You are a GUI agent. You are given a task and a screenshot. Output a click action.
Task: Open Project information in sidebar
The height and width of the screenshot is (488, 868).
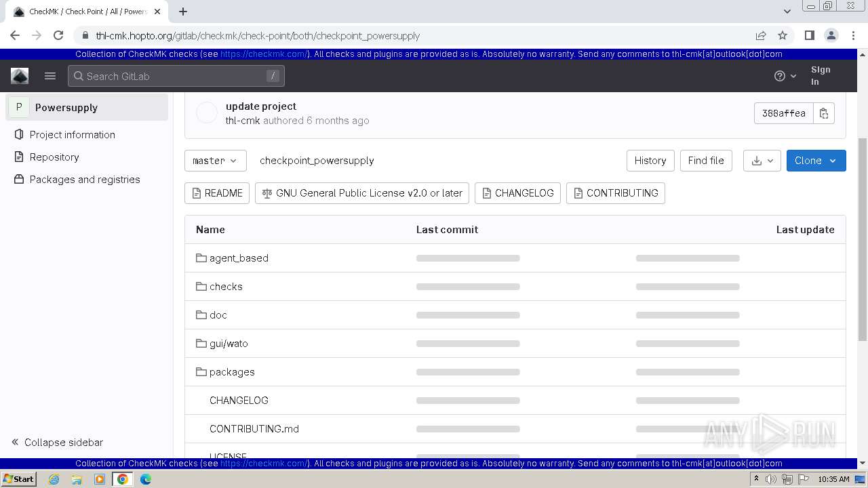tap(73, 134)
